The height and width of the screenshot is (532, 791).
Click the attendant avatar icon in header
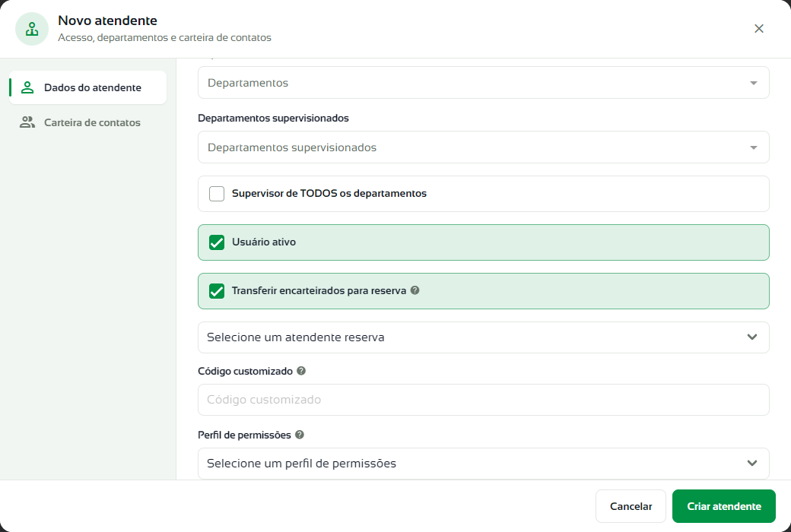[x=32, y=29]
